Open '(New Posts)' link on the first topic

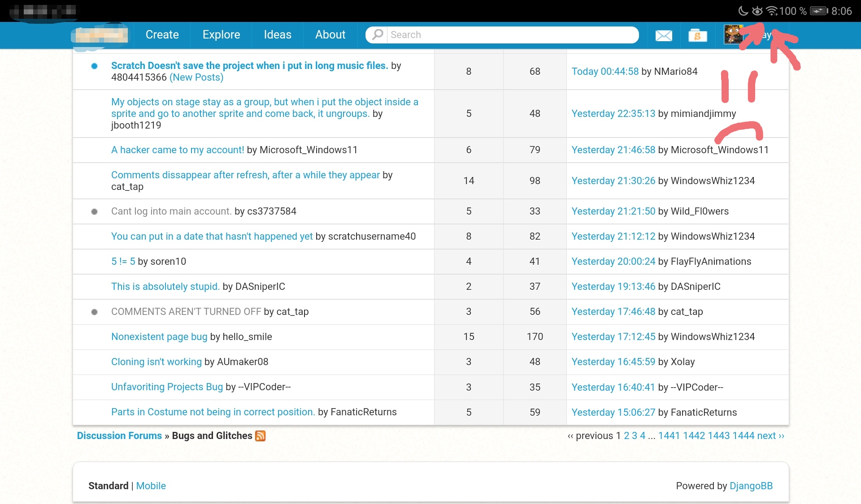click(x=196, y=77)
